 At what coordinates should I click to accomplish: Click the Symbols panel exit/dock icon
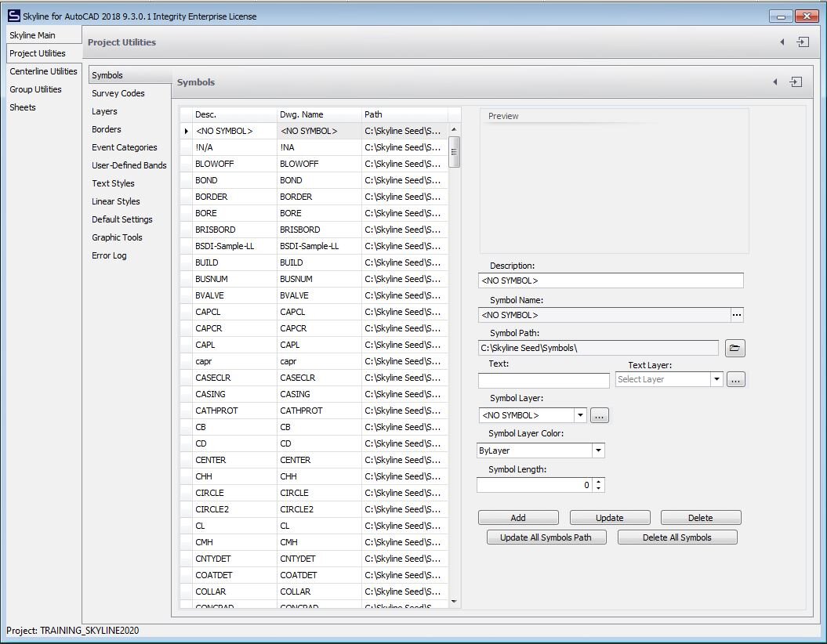[796, 81]
